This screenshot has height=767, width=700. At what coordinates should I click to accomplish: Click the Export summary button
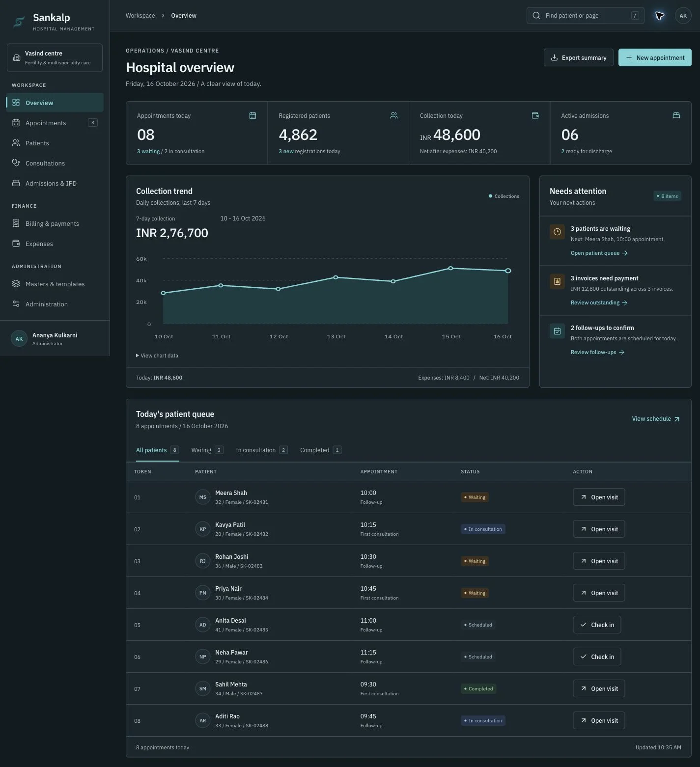578,57
